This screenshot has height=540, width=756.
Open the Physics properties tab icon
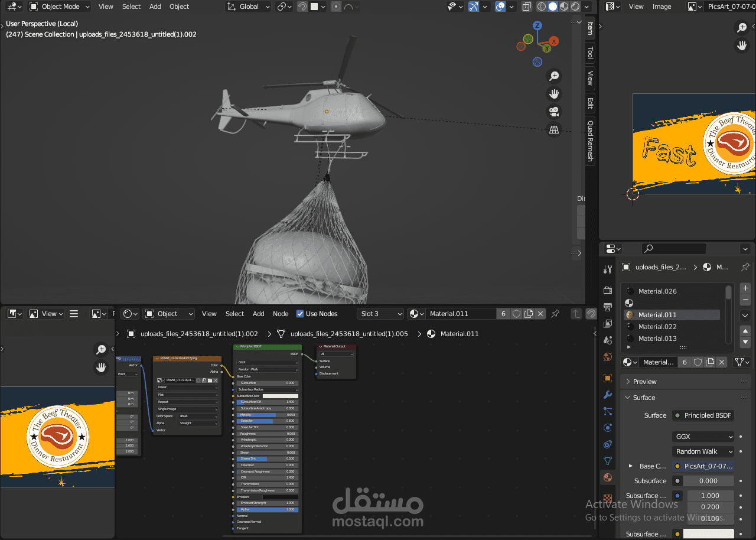pos(608,428)
